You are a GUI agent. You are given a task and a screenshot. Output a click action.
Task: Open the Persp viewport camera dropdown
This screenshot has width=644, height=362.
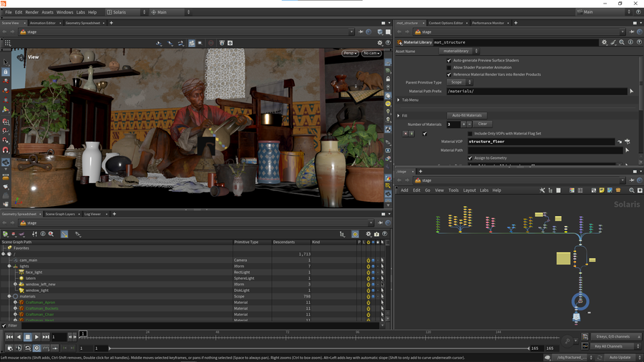click(350, 53)
